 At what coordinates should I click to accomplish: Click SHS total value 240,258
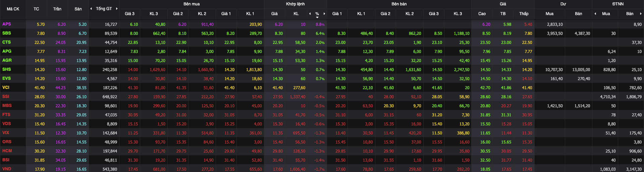tap(110, 70)
